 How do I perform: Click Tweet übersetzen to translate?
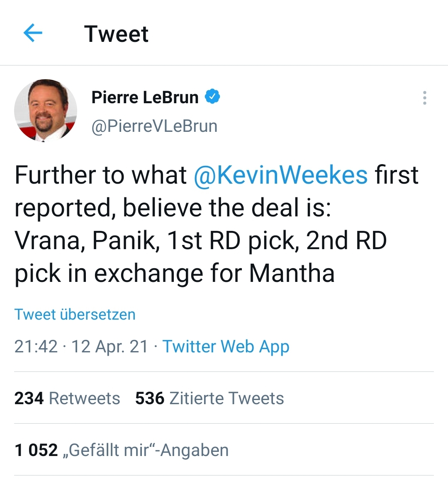click(x=75, y=314)
